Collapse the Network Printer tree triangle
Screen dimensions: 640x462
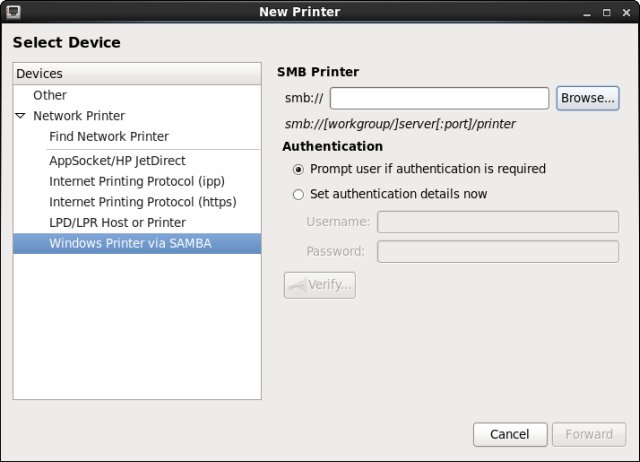click(21, 116)
